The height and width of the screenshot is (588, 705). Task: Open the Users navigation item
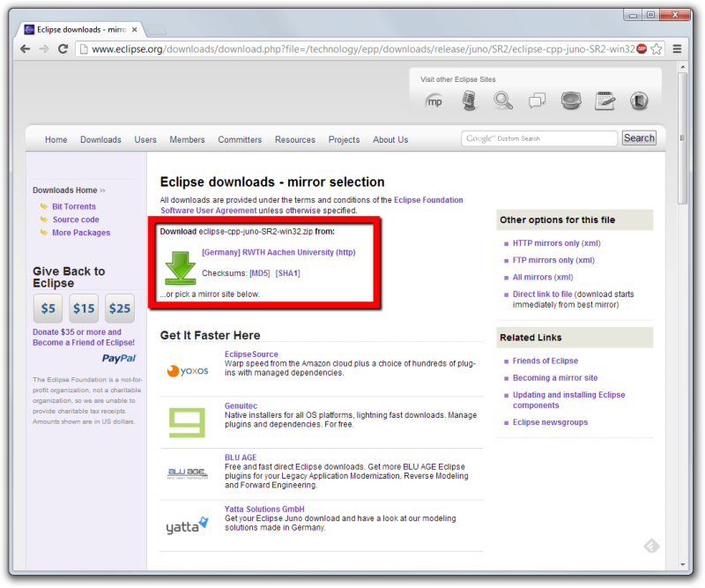pyautogui.click(x=145, y=140)
